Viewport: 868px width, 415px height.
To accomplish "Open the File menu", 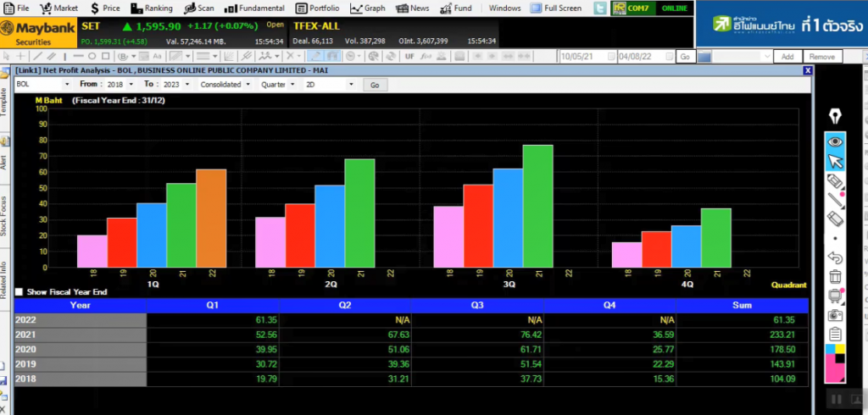I will coord(16,8).
